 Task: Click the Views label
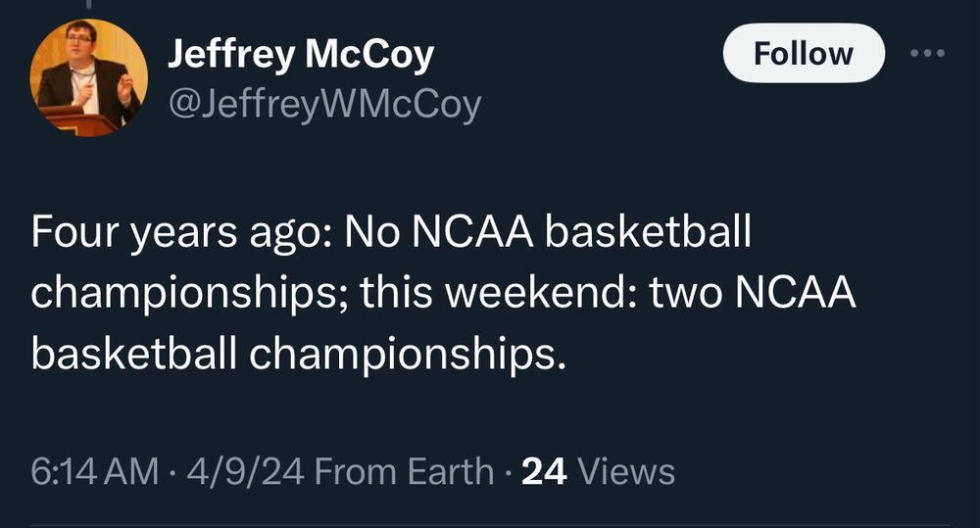pos(627,471)
